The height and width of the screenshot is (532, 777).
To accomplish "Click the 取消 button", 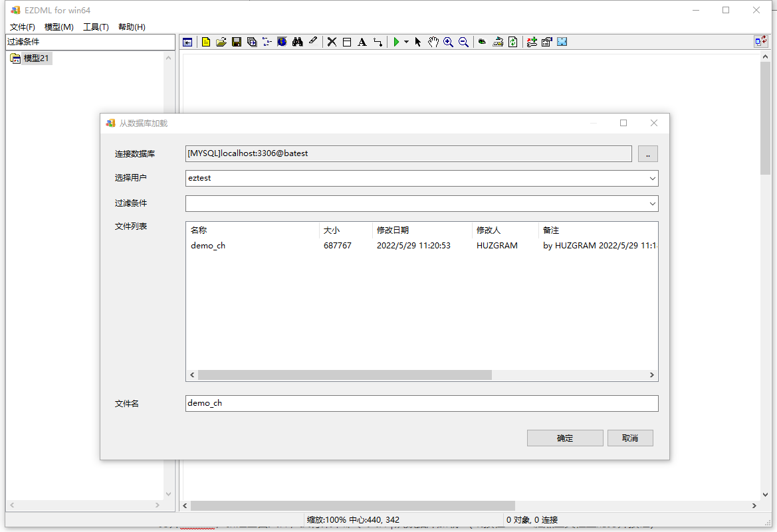I will (630, 438).
